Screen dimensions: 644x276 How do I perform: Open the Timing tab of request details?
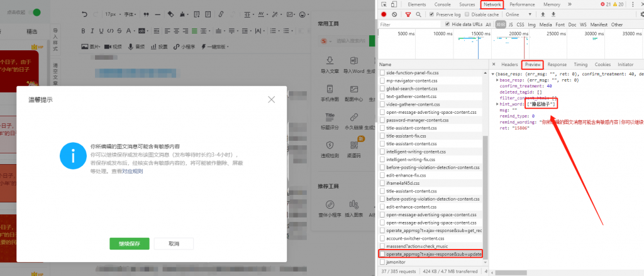[x=580, y=65]
